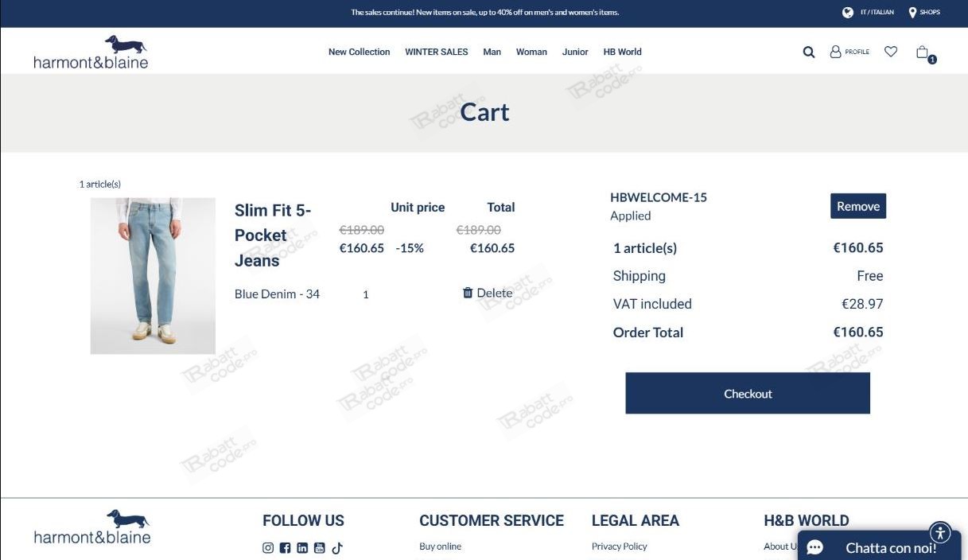Open the New Collection menu
The image size is (968, 560).
(359, 52)
